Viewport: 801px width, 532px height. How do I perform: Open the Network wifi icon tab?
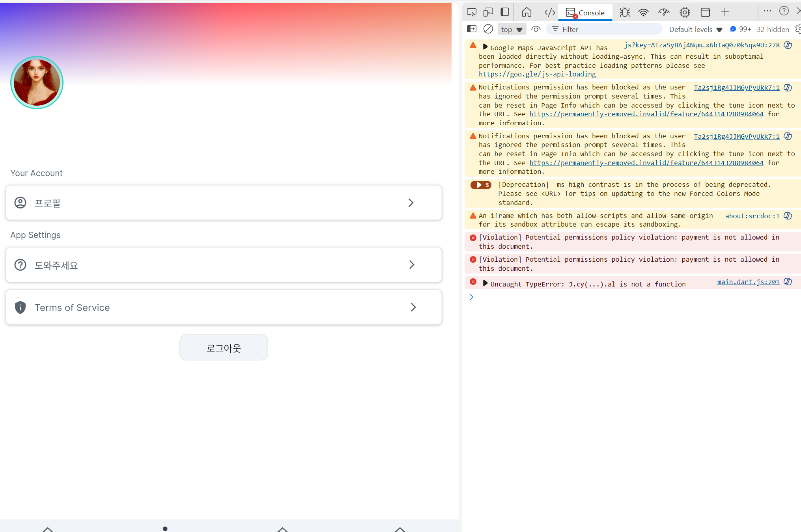(643, 12)
